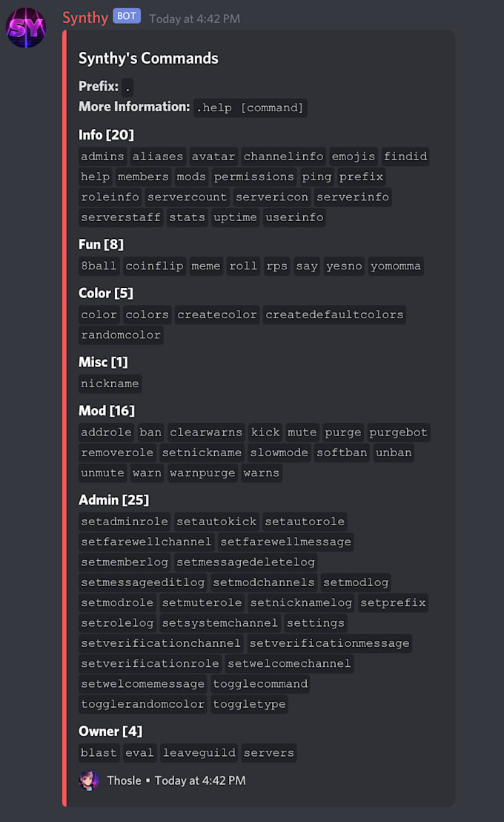Click the Thosle username in the footer
The width and height of the screenshot is (504, 822).
click(124, 780)
